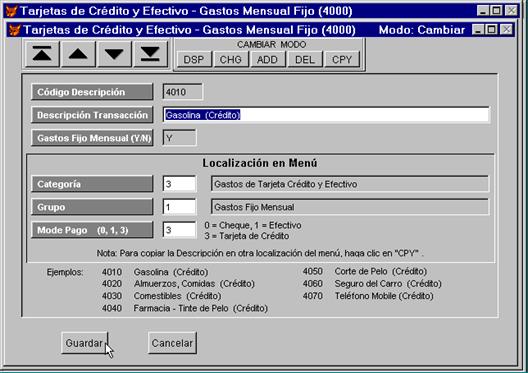The height and width of the screenshot is (373, 528).
Task: Click example 'Seguro del Carro (Crédito)'
Action: click(x=388, y=284)
